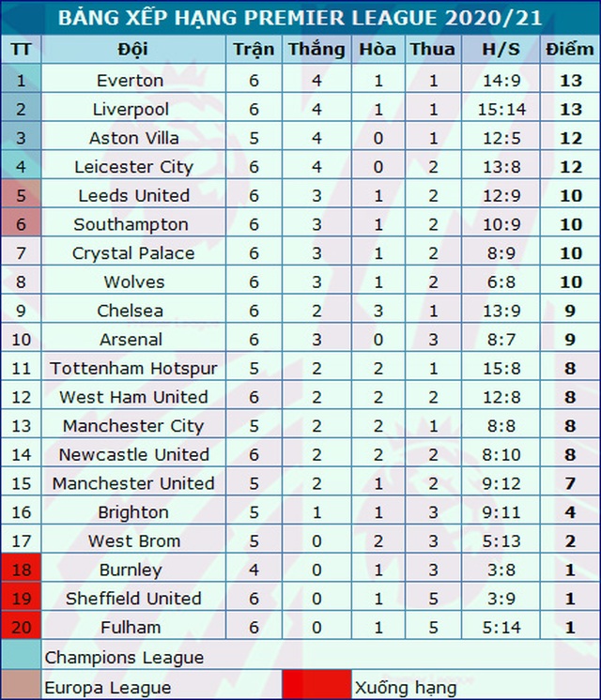Click the Đội column header
Image resolution: width=601 pixels, height=700 pixels.
click(133, 50)
